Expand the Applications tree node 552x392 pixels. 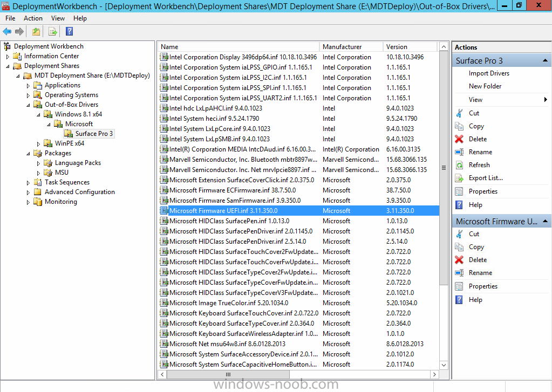[28, 86]
